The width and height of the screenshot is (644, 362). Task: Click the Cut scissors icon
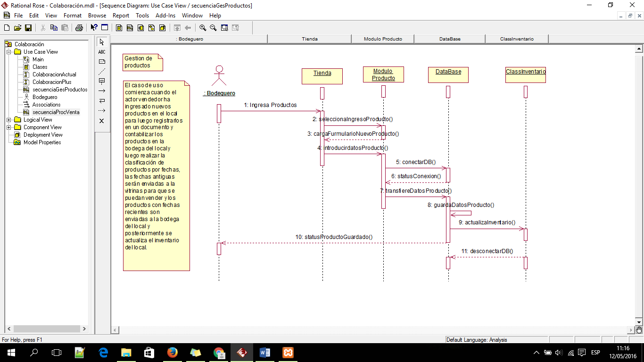pyautogui.click(x=43, y=28)
